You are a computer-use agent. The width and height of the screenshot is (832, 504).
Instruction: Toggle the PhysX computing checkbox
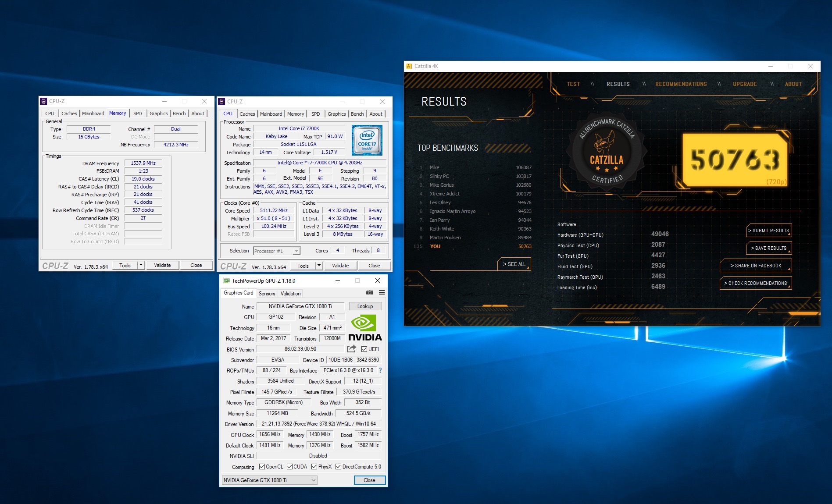[314, 467]
